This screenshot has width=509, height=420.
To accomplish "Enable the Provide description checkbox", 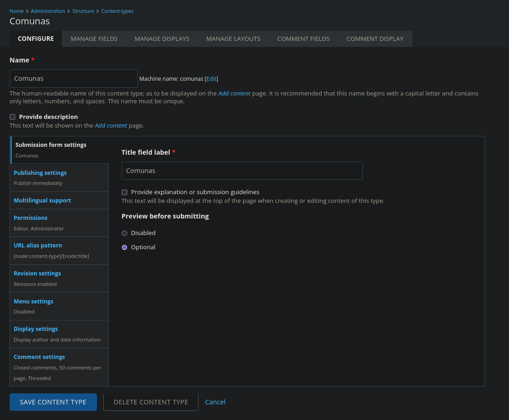I will (x=12, y=117).
